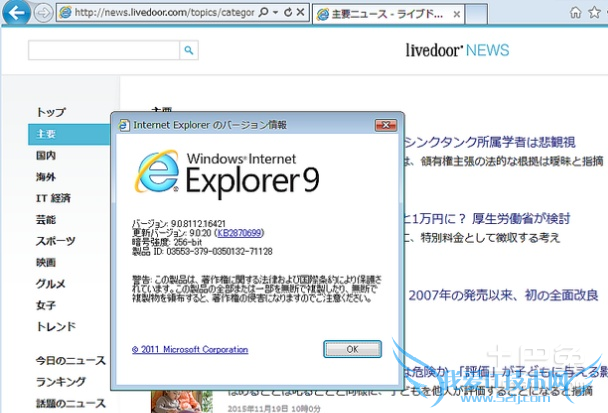Screen dimensions: 608x413
Task: Click the Internet Explorer 9 logo
Action: click(227, 173)
